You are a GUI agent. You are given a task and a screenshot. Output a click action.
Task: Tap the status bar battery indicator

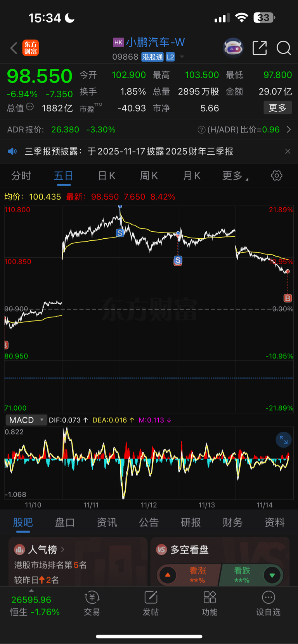click(x=264, y=18)
